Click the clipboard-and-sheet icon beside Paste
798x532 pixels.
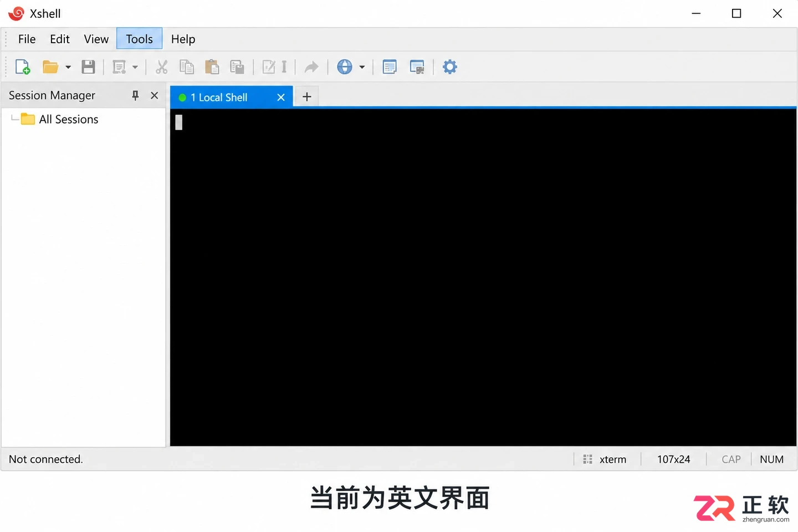point(237,67)
